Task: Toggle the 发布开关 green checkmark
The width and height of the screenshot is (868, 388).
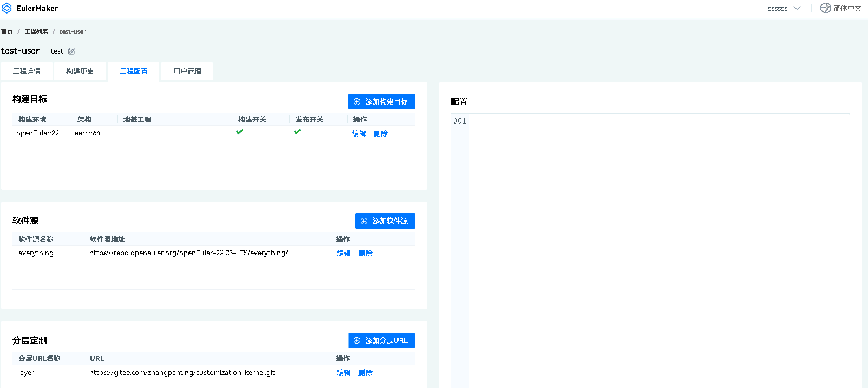Action: click(x=297, y=132)
